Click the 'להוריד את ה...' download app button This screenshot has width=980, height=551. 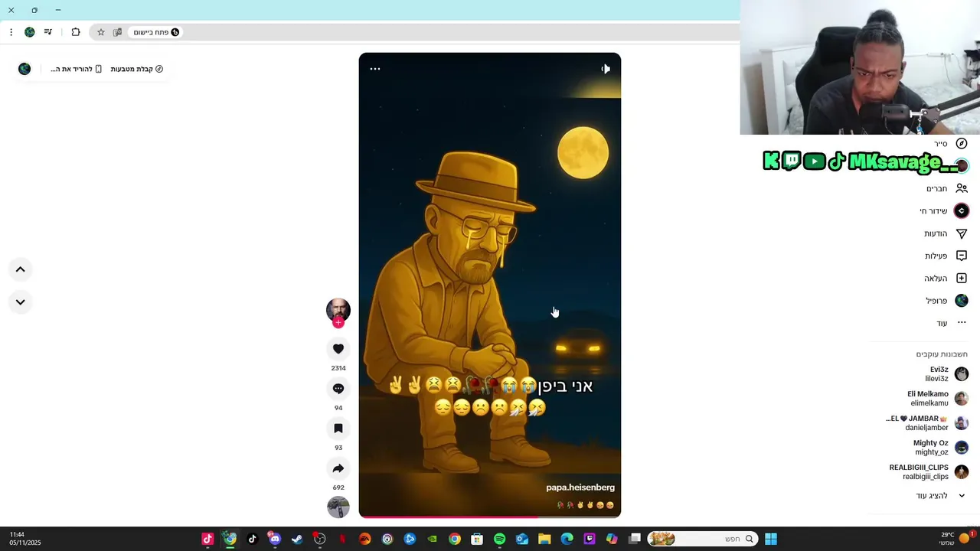(77, 69)
